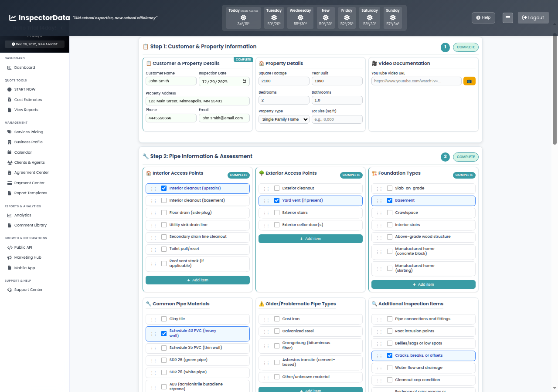
Task: Click the yellow YouTube video preview icon
Action: [x=469, y=81]
